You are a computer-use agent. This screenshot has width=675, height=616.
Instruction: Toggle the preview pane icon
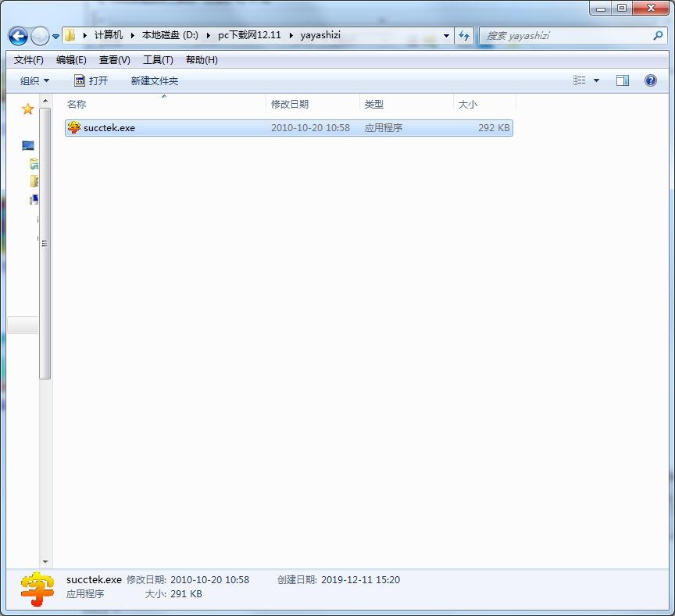[x=623, y=80]
